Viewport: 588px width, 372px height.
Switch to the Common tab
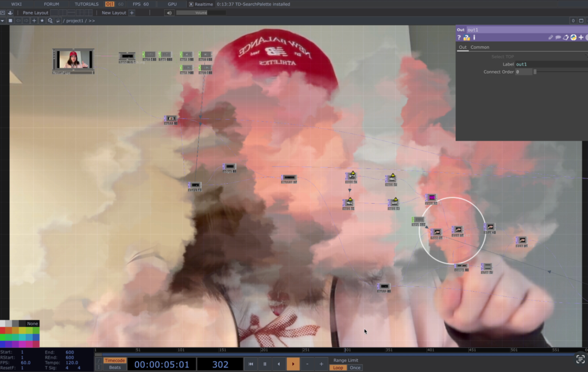click(x=479, y=47)
